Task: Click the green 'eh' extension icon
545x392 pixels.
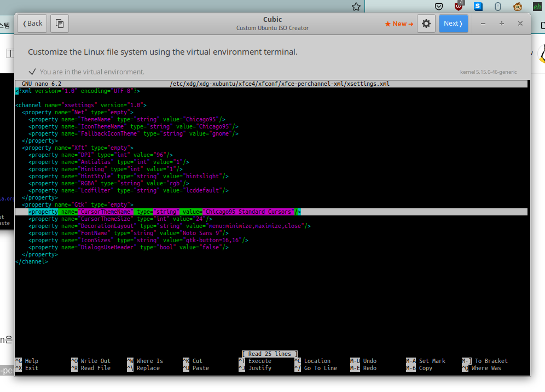Action: click(x=537, y=7)
